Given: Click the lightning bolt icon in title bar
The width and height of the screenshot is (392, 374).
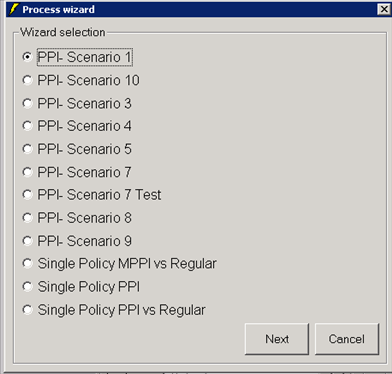Looking at the screenshot, I should (x=14, y=9).
